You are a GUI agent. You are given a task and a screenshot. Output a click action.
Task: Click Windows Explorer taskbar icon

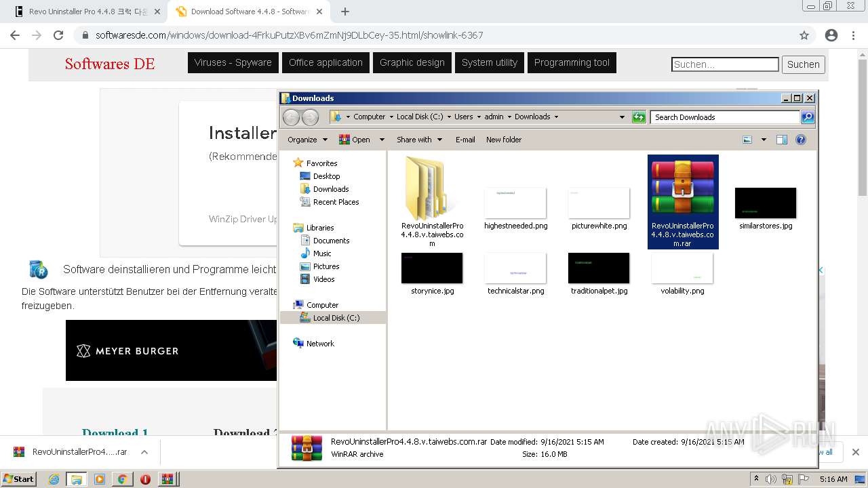(x=76, y=479)
